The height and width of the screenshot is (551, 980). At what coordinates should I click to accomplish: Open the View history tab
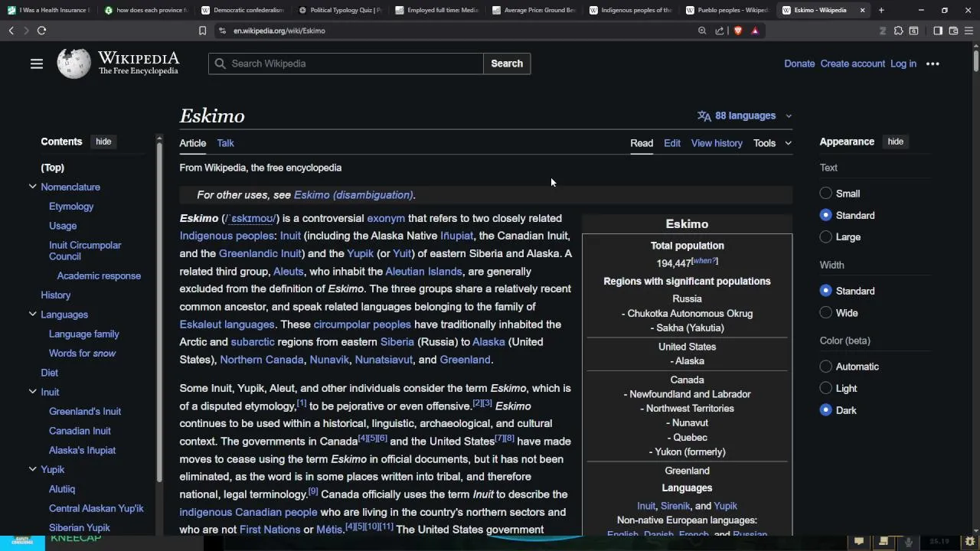point(717,143)
